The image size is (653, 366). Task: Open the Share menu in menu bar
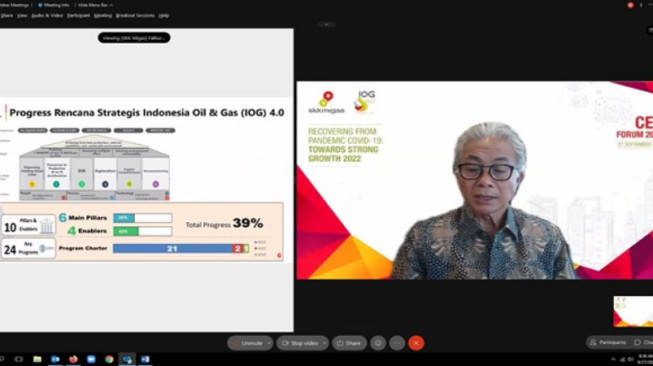7,15
